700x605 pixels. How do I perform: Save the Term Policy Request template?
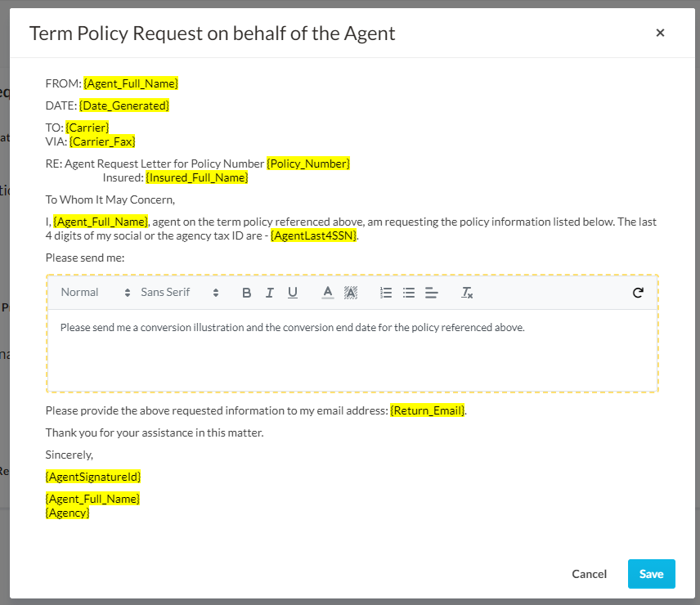click(x=651, y=574)
